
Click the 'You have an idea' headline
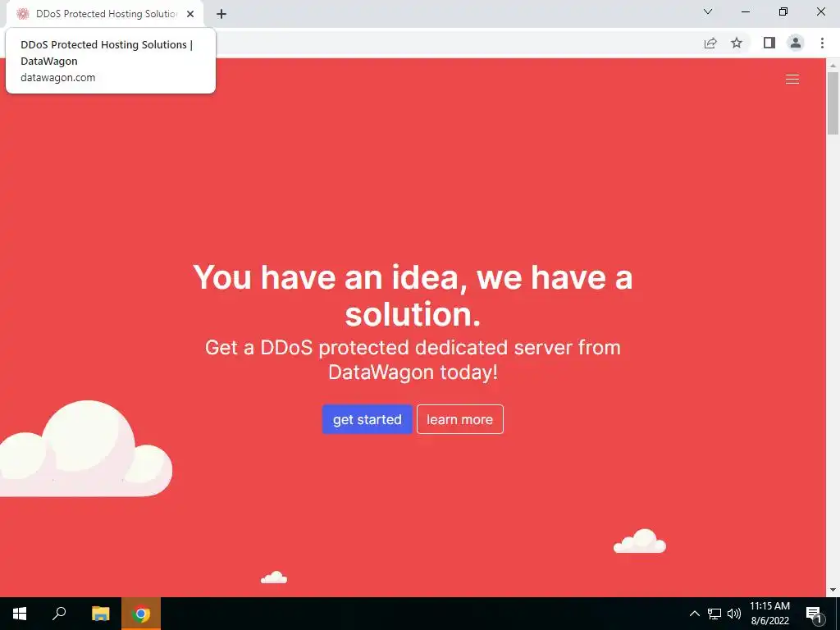(413, 295)
